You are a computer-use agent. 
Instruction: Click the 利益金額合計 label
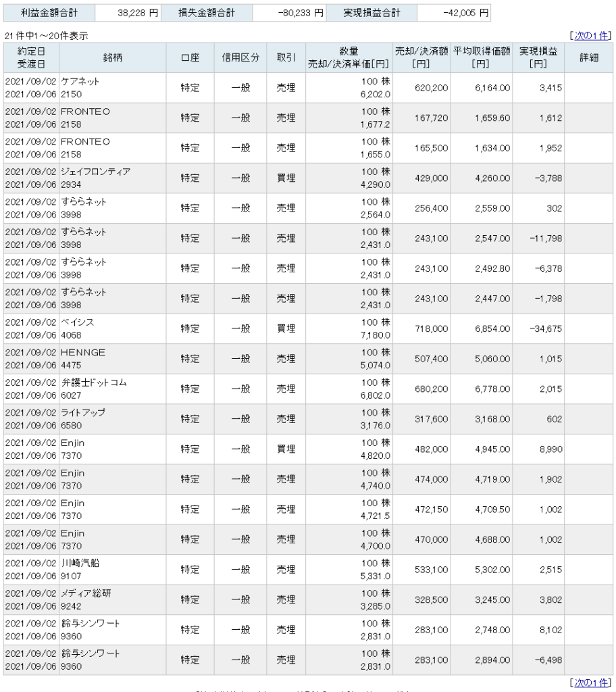(x=49, y=14)
